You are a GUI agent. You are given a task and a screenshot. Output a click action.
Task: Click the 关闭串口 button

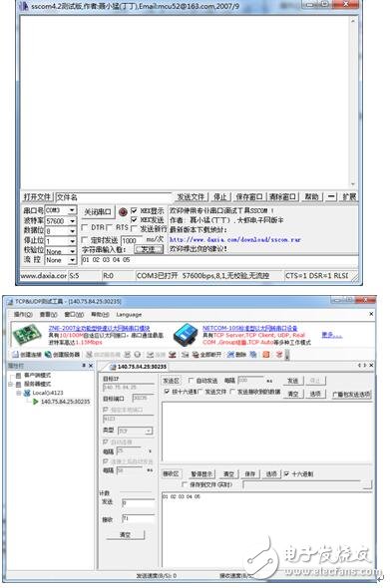tap(98, 212)
